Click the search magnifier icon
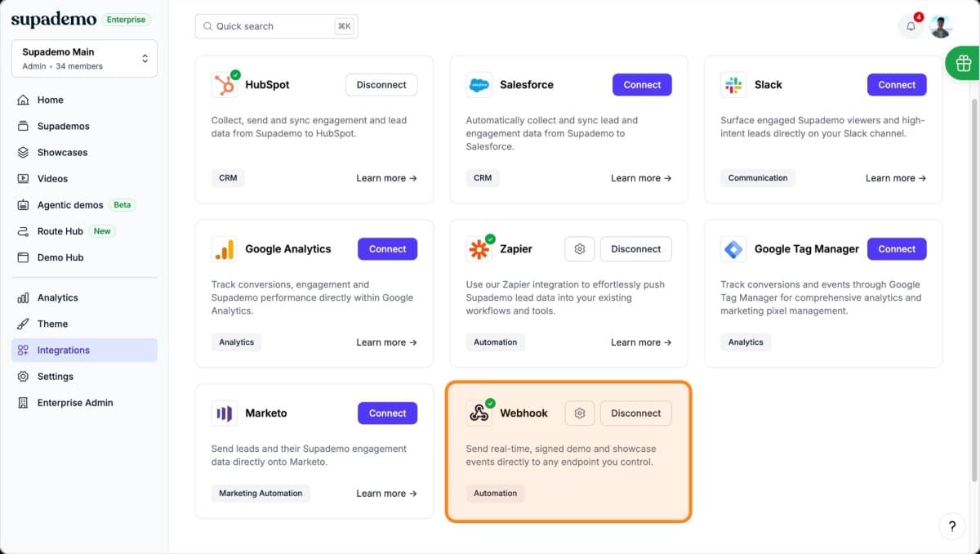 click(x=208, y=26)
